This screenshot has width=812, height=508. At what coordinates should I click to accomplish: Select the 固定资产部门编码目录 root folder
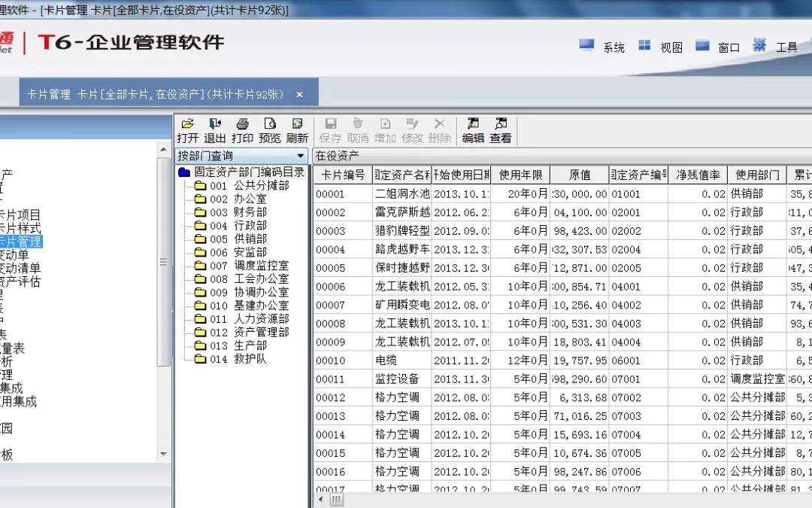241,172
